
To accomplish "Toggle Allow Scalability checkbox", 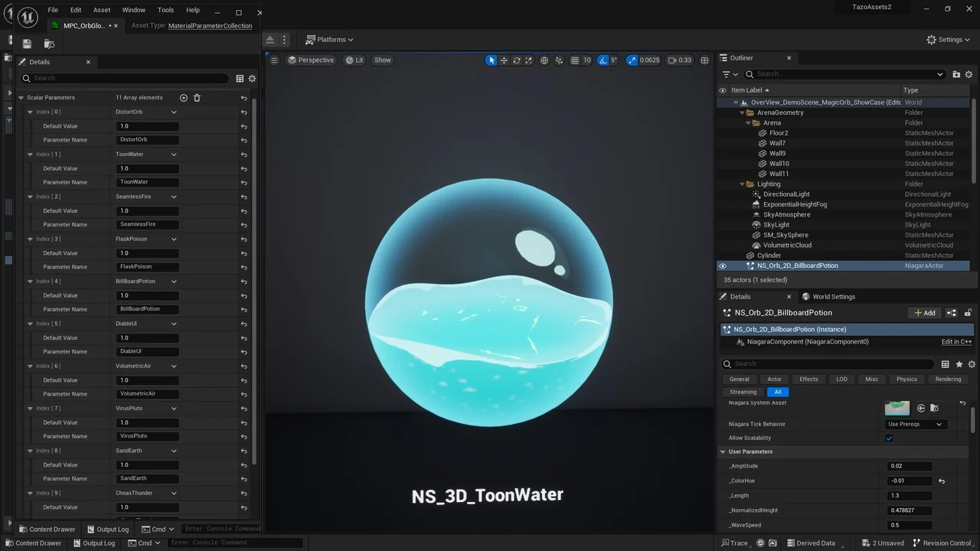I will [x=889, y=438].
